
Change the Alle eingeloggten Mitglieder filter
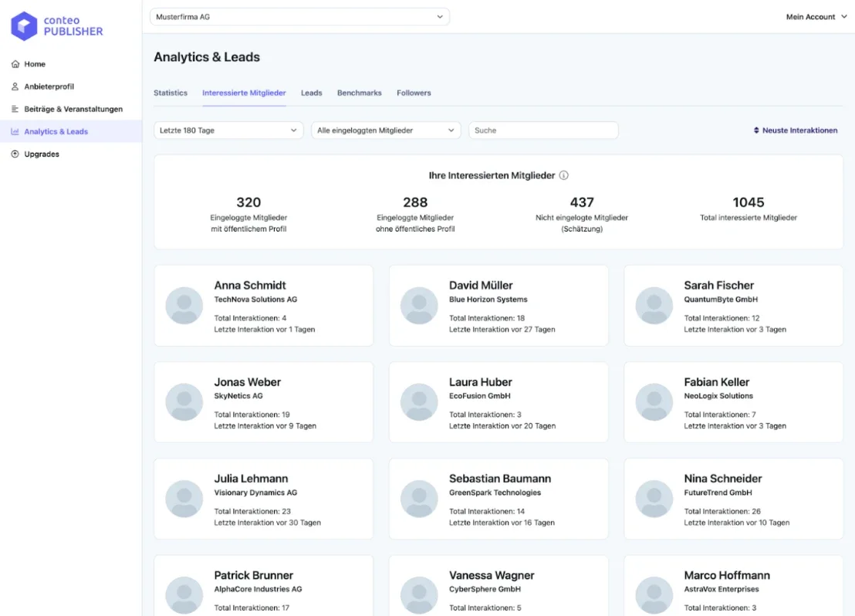pyautogui.click(x=384, y=130)
